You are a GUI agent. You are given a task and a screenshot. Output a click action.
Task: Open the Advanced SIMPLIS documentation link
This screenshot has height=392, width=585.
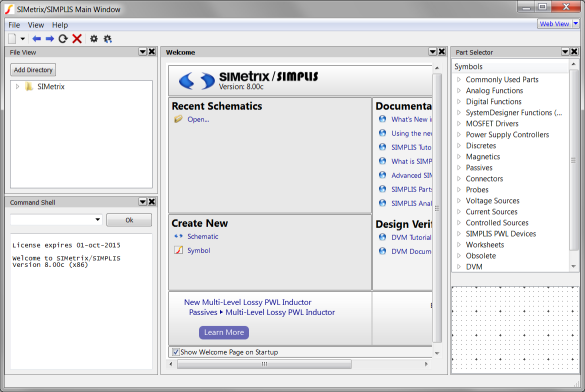point(412,175)
